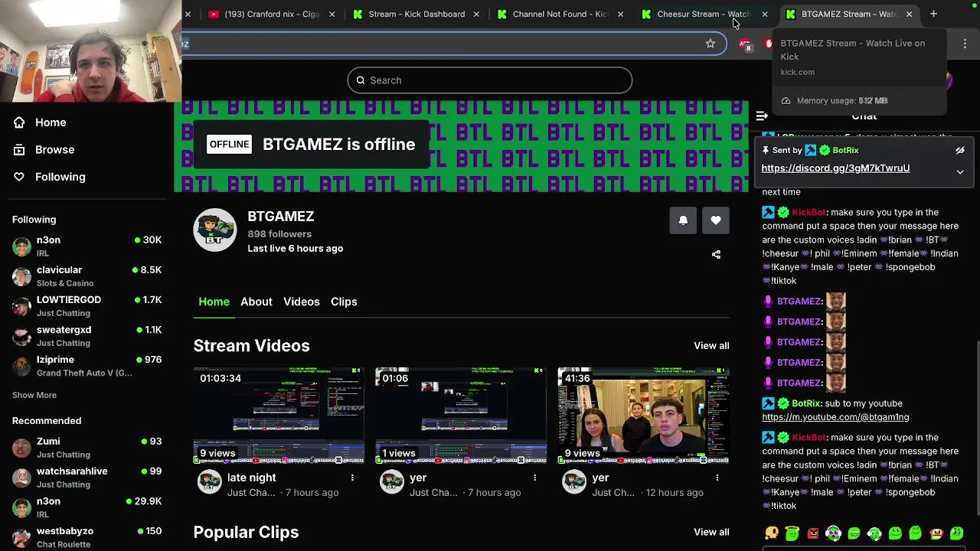Open watchsarahlive in Recommended channels
This screenshot has height=551, width=980.
[x=87, y=478]
